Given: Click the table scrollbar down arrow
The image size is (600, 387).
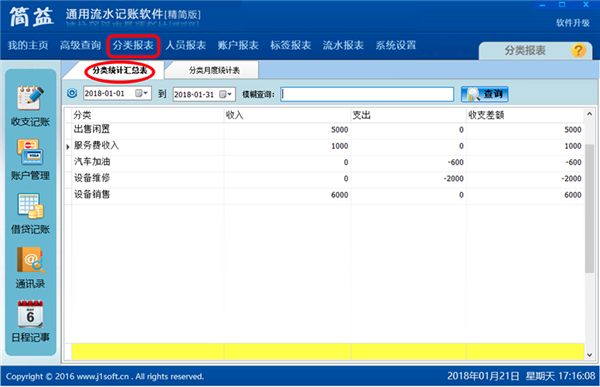Looking at the screenshot, I should (589, 355).
